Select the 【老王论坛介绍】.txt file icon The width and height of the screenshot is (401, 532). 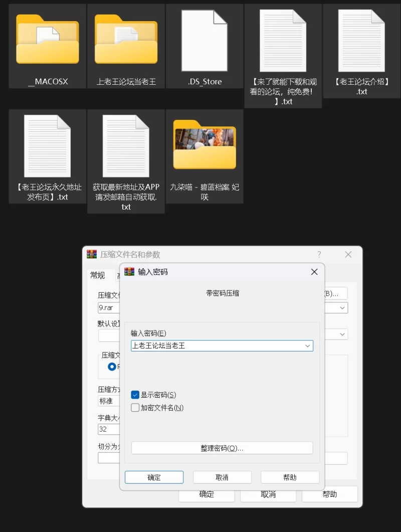[361, 41]
